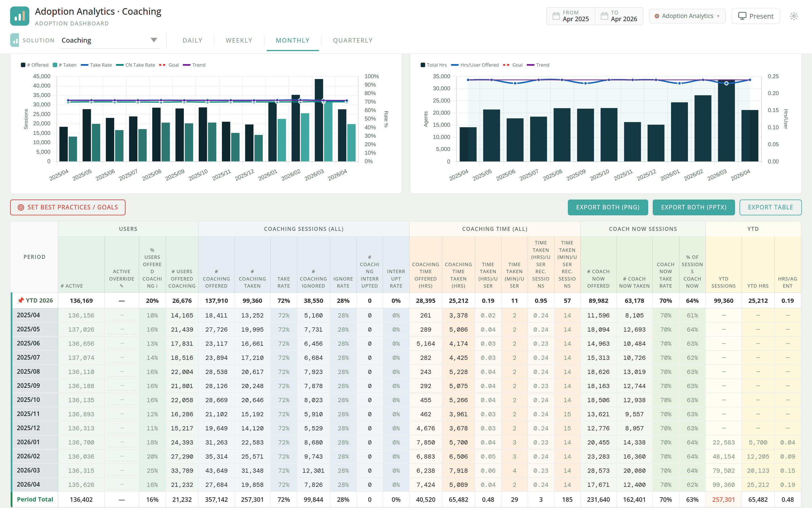This screenshot has height=508, width=812.
Task: Toggle the Hrs/User Offered legend series
Action: click(x=475, y=65)
